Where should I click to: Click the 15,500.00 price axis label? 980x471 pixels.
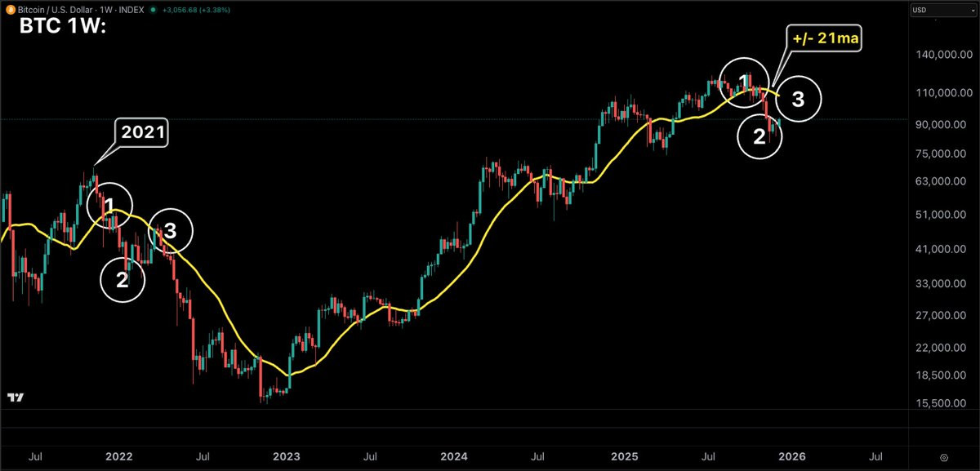pos(942,404)
